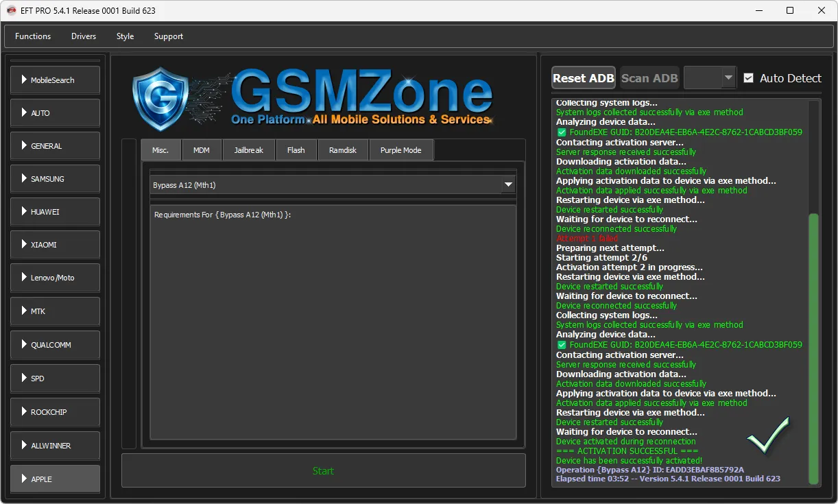
Task: Open the Bypass A12 (Mth1) dropdown
Action: pyautogui.click(x=508, y=184)
